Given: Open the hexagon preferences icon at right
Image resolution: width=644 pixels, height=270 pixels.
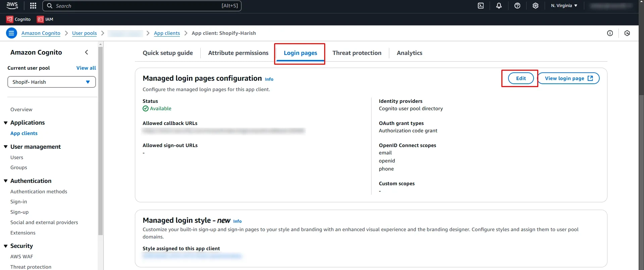Looking at the screenshot, I should pos(627,33).
